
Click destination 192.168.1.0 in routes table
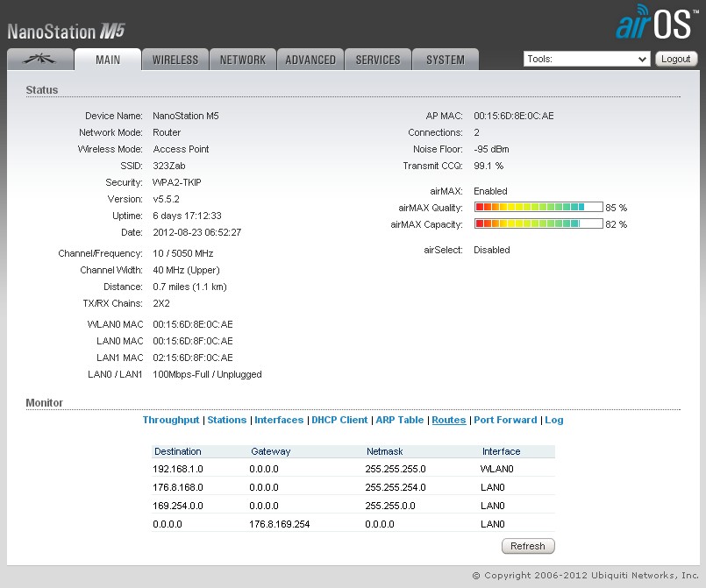coord(178,469)
